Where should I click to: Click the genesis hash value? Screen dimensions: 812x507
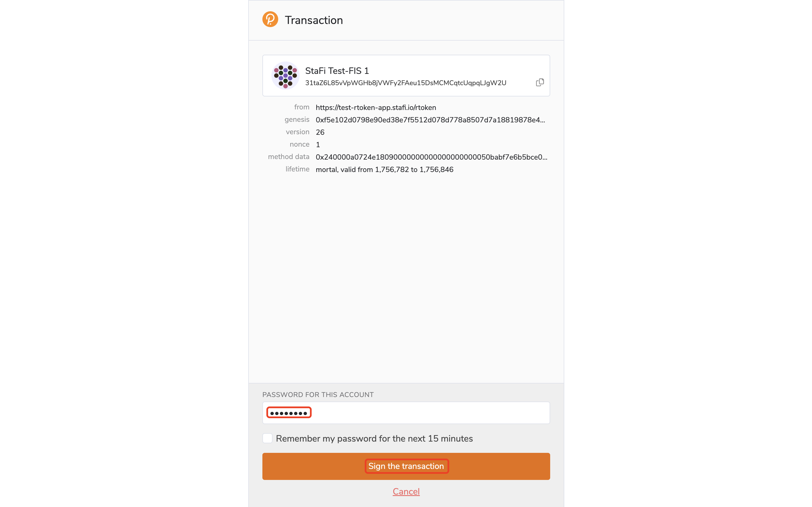click(x=430, y=120)
